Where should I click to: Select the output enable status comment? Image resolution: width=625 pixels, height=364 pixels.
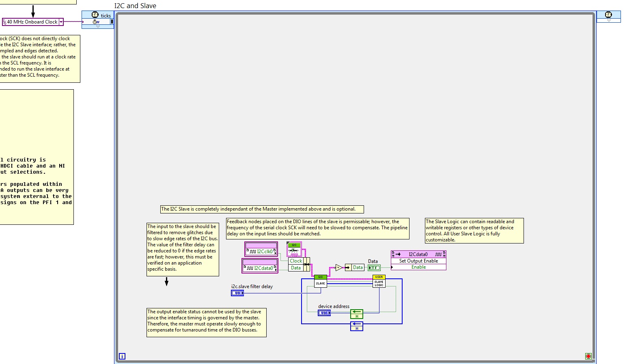(207, 323)
